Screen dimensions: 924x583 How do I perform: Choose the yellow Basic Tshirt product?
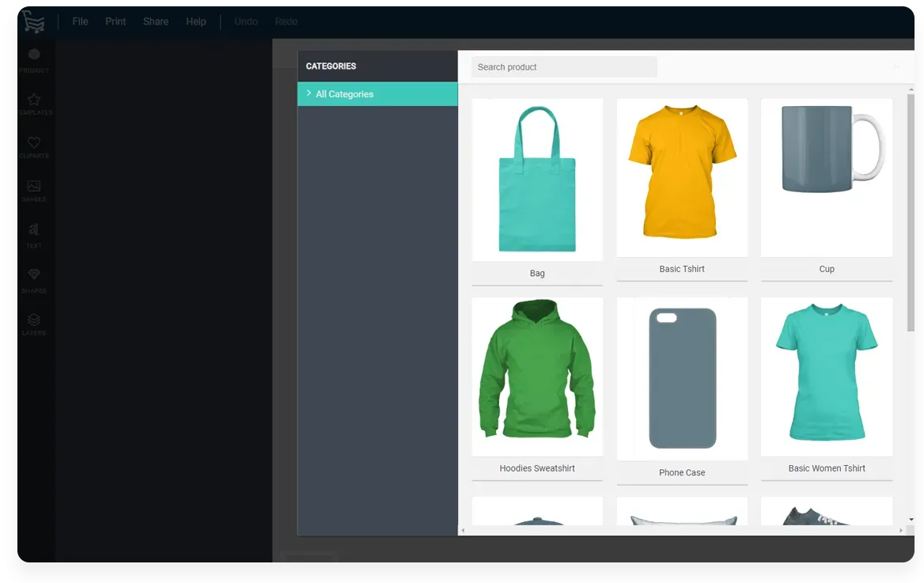[682, 178]
